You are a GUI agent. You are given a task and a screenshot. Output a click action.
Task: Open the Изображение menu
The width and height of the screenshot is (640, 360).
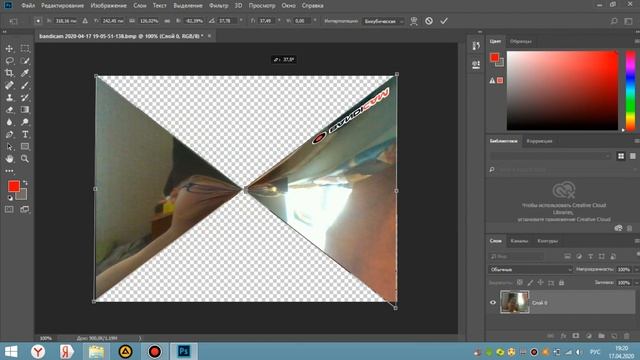pos(108,6)
